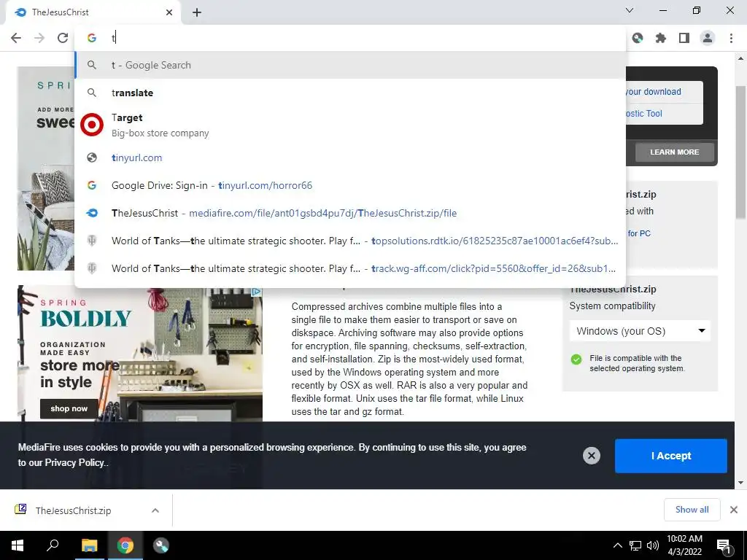Click the search magnifier icon beside 'translate'
This screenshot has width=747, height=560.
(92, 93)
